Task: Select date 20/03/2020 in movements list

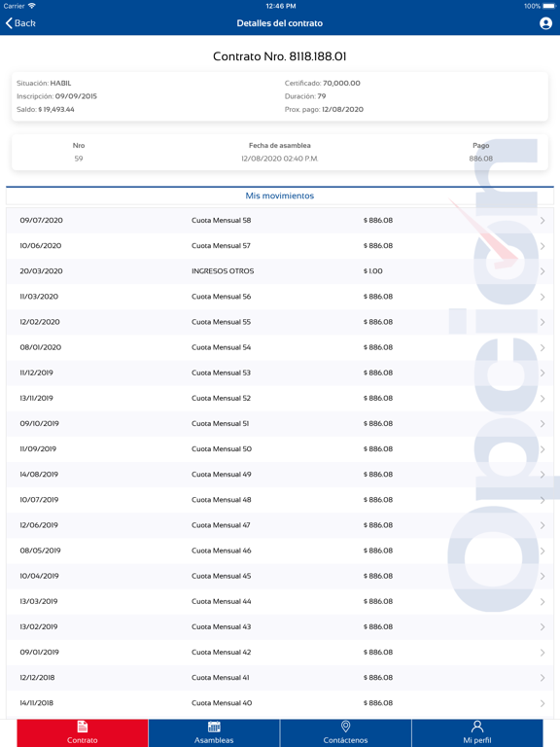Action: 42,271
